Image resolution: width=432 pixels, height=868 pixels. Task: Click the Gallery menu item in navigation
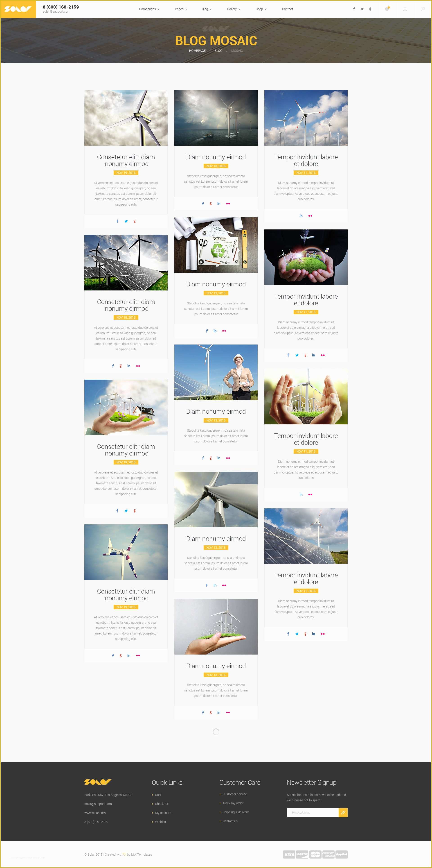[232, 9]
